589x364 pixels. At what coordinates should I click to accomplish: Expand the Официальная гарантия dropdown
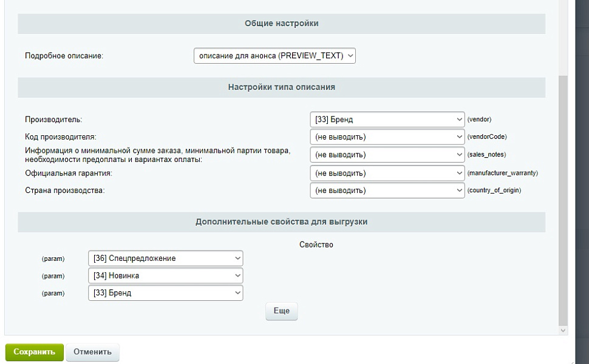(387, 173)
